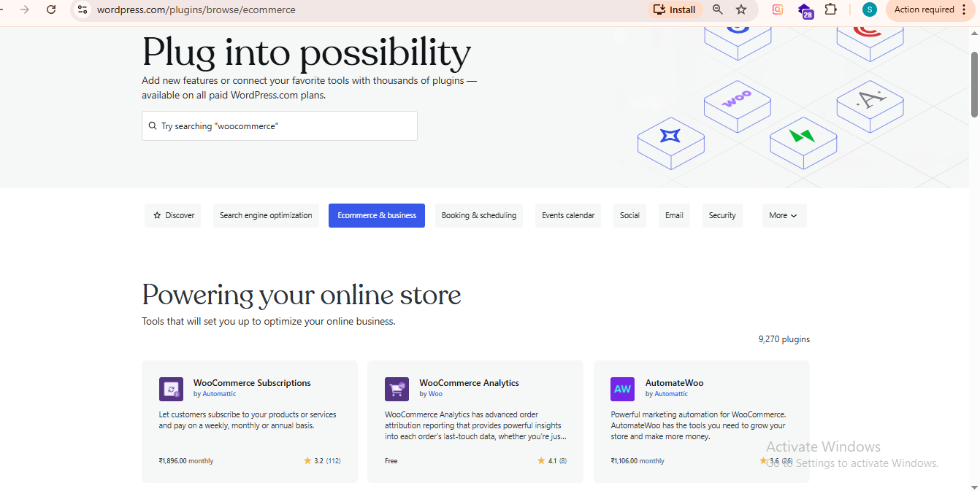Open the browser three-dot menu
The image size is (980, 491).
pos(968,9)
